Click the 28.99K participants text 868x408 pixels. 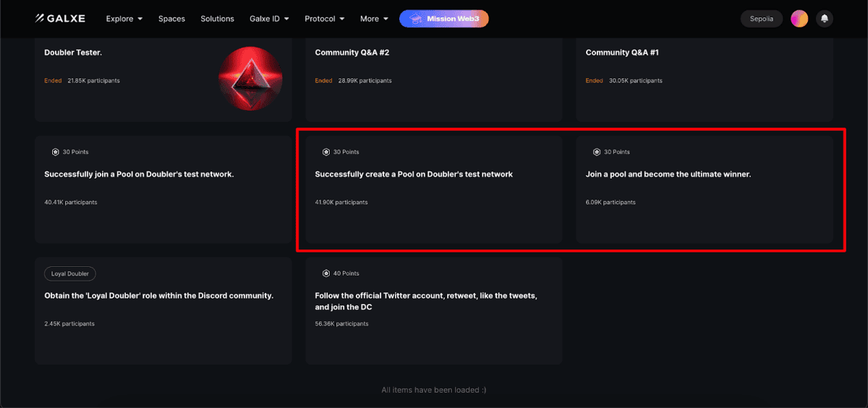[x=365, y=80]
